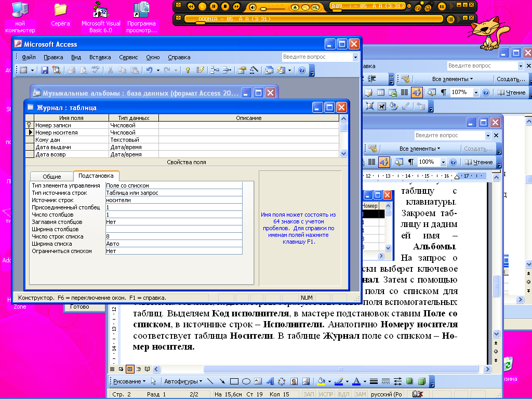Screen dimensions: 532x399
Task: Expand the Автофигуры menu in drawing toolbar
Action: [183, 381]
